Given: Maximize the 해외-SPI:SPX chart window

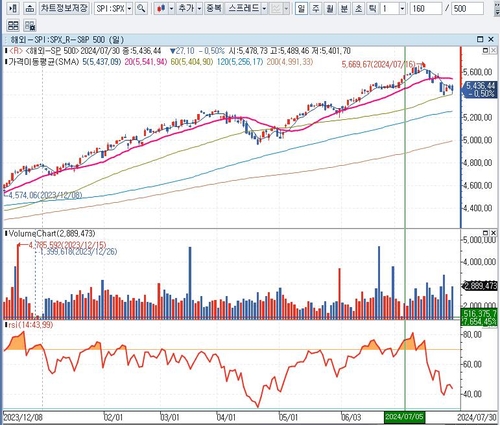Looking at the screenshot, I should click(480, 39).
